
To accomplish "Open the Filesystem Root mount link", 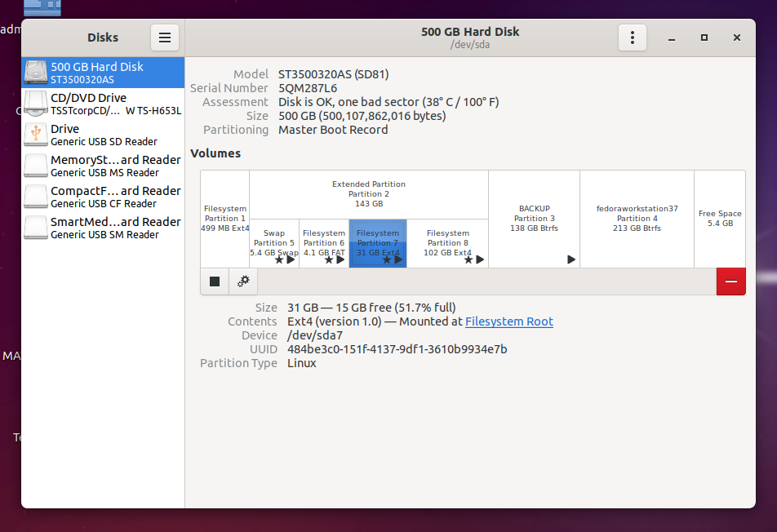I will coord(509,321).
